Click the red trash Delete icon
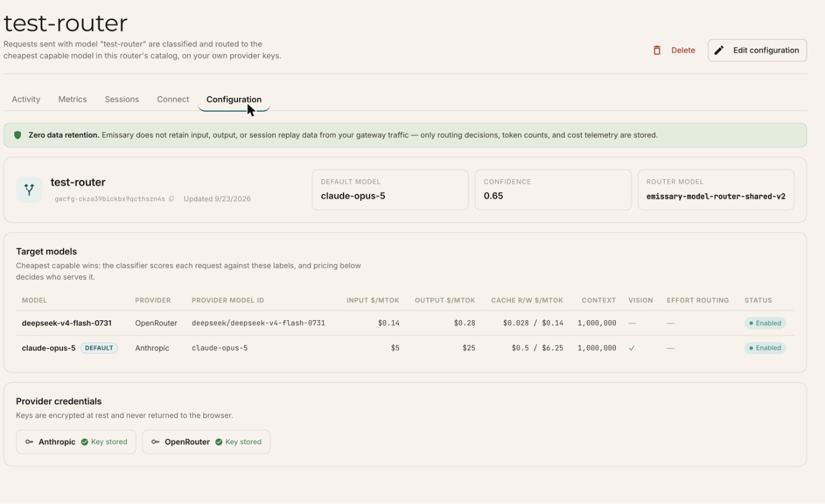 [x=657, y=51]
